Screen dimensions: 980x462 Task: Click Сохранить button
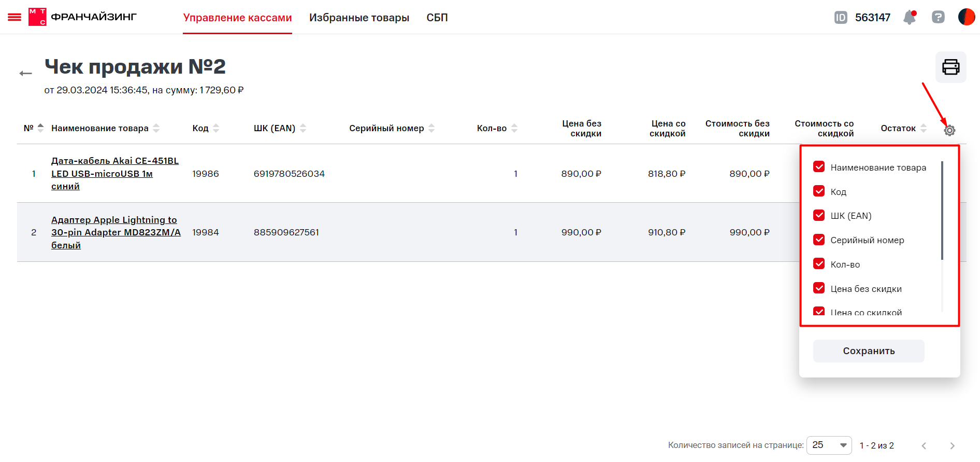tap(869, 351)
